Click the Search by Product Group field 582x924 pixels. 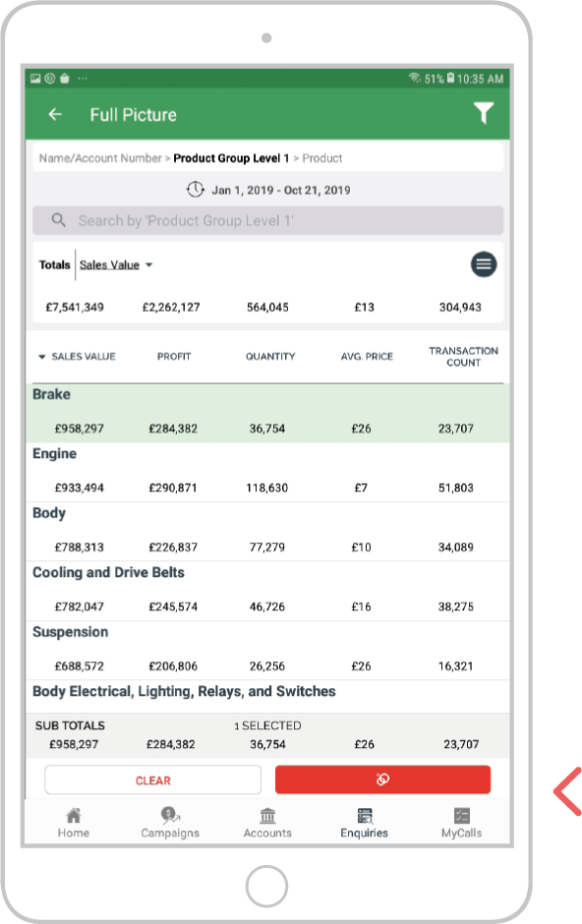pos(268,220)
